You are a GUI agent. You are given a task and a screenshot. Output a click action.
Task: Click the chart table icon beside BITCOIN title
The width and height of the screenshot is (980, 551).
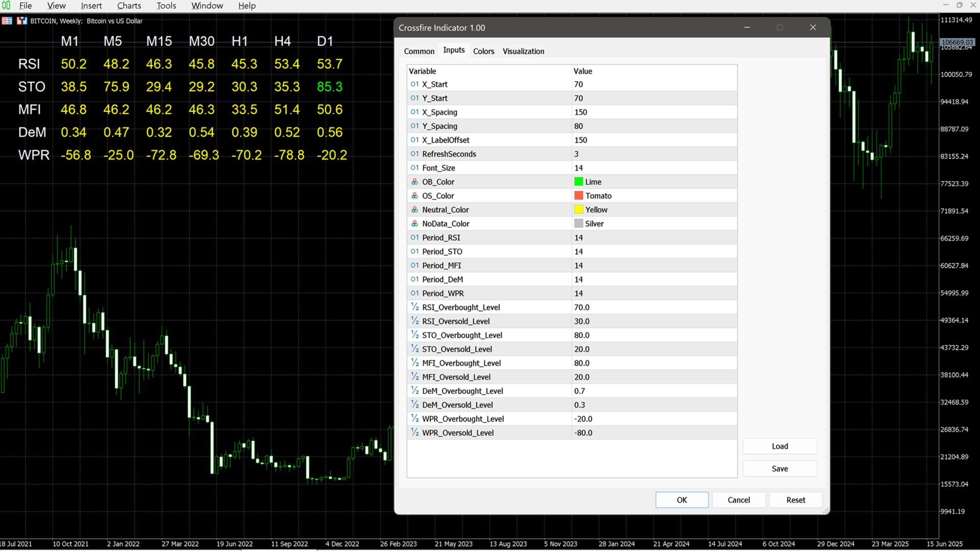pos(7,21)
